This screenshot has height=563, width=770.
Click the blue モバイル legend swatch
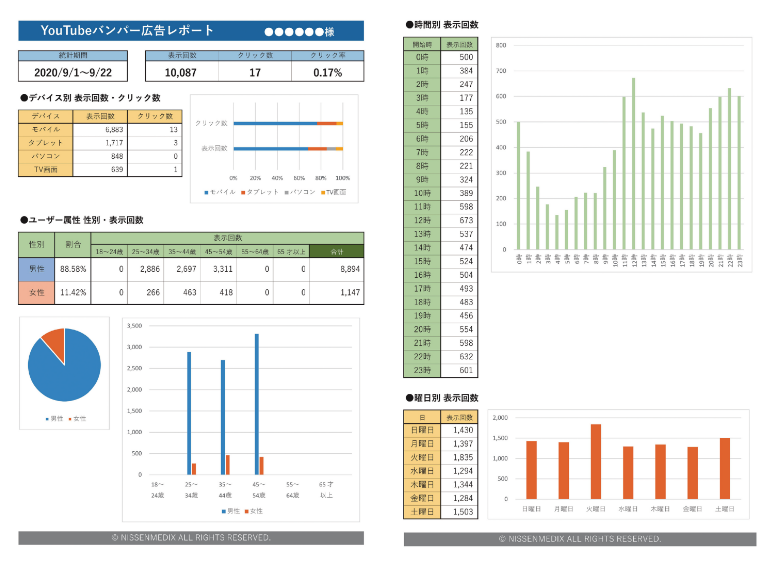coord(206,191)
